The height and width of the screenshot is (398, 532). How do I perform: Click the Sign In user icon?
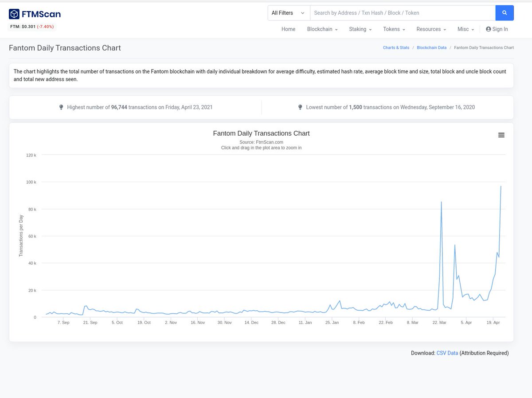pos(489,29)
